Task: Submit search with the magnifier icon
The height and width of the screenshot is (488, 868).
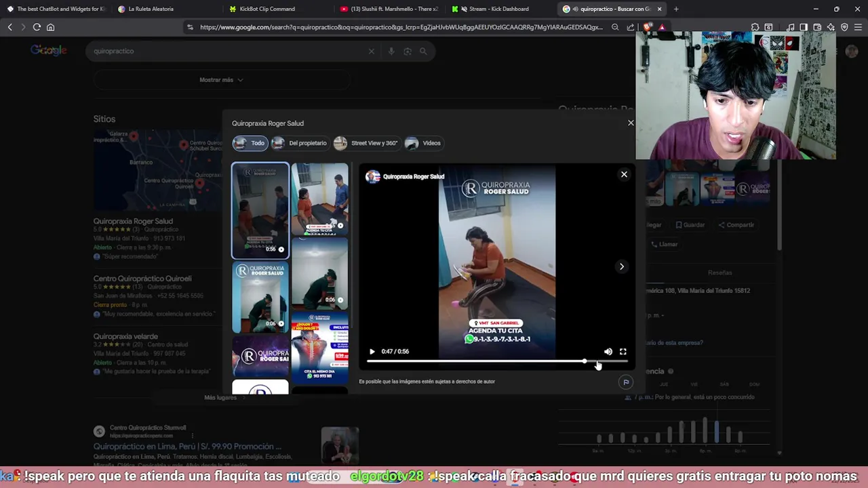Action: pyautogui.click(x=423, y=52)
